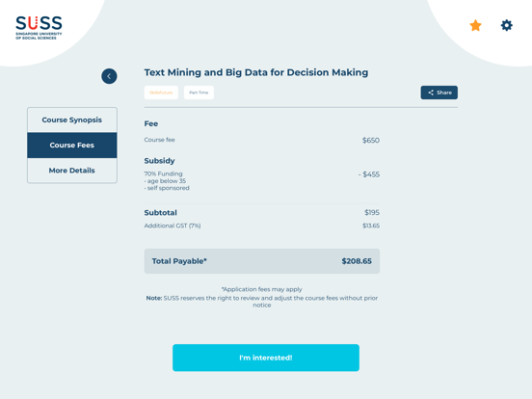Screen dimensions: 532x399
Task: Click the $208.65 total amount
Action: [357, 261]
